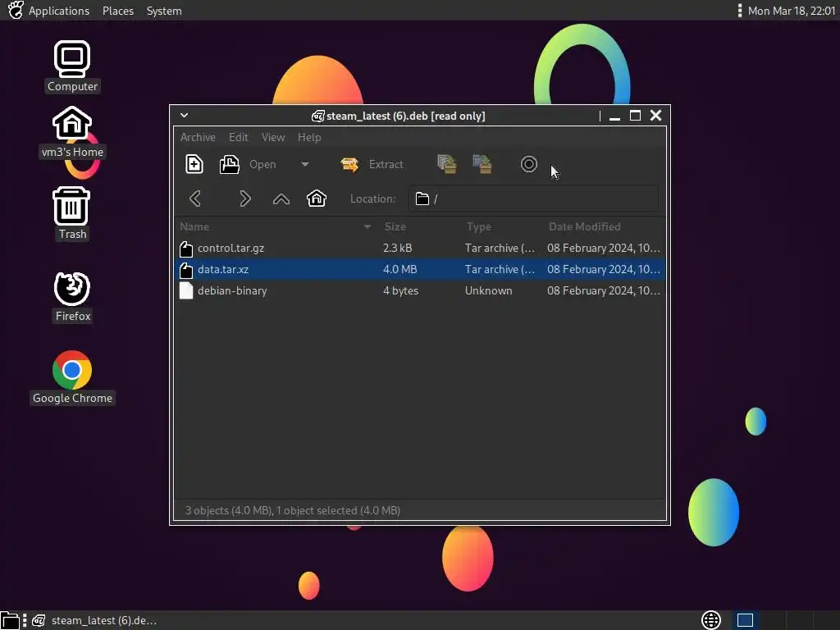
Task: Open the Help menu
Action: pyautogui.click(x=309, y=137)
